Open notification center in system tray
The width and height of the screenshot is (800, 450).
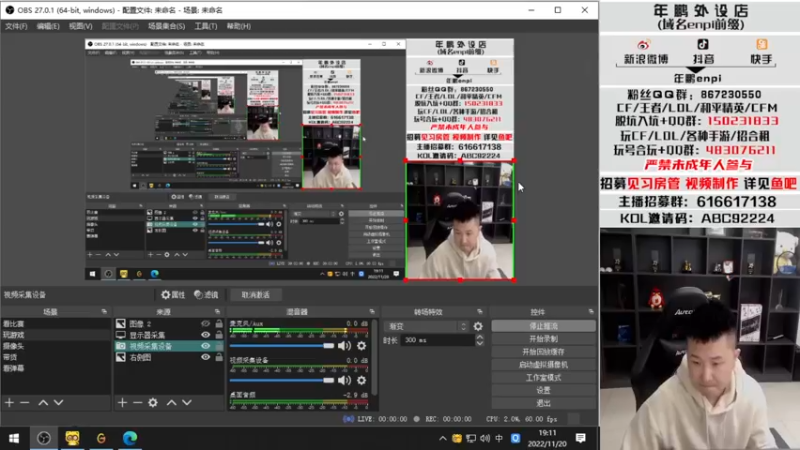pyautogui.click(x=581, y=438)
